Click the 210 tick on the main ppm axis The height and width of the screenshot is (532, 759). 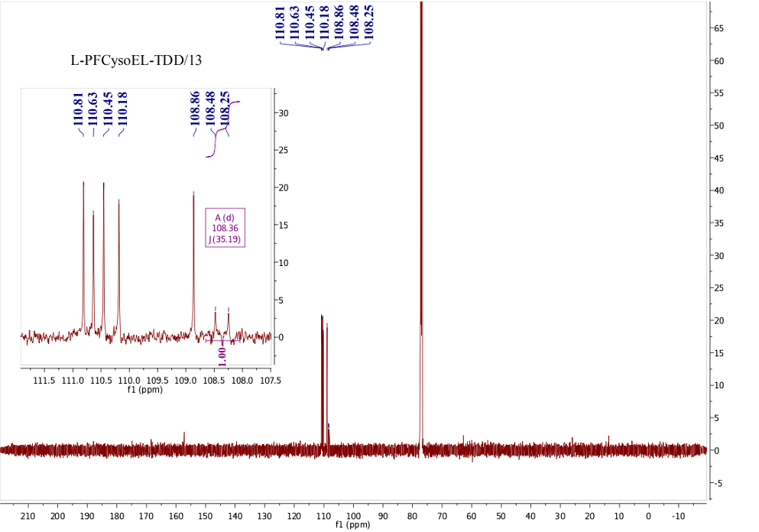coord(29,515)
